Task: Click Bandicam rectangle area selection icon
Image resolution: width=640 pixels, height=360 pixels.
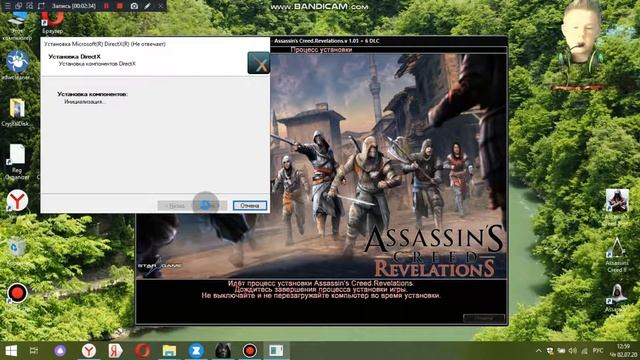Action: [41, 6]
